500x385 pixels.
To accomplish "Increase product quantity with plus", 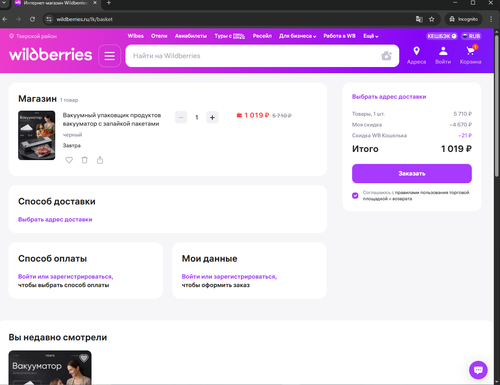I will (x=212, y=117).
